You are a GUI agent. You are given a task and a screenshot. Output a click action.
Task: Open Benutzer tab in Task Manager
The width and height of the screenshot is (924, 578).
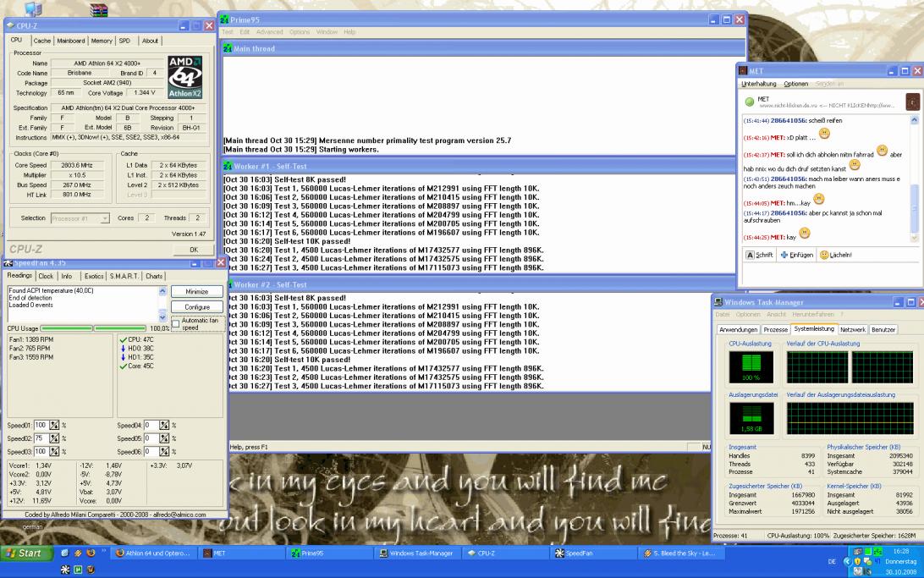[x=883, y=329]
